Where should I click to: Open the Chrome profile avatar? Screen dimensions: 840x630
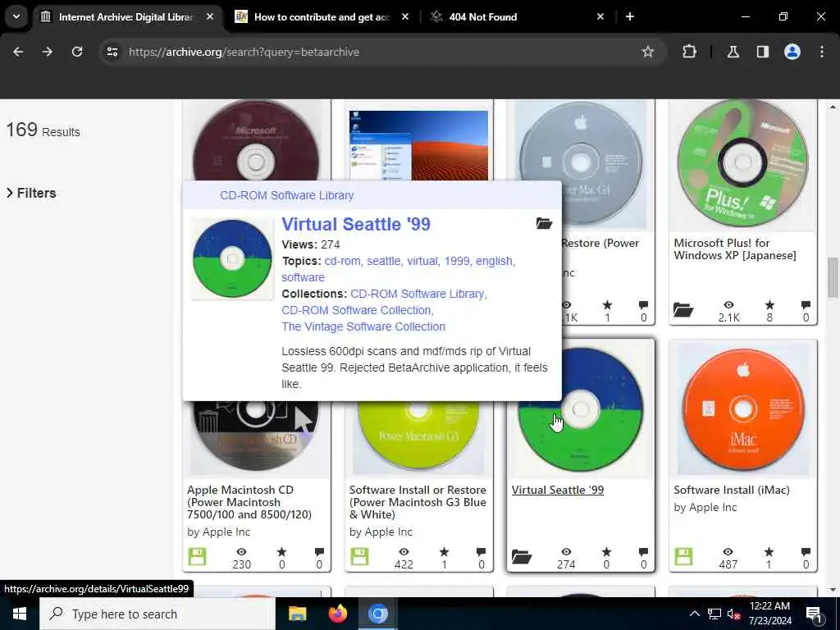pyautogui.click(x=792, y=52)
